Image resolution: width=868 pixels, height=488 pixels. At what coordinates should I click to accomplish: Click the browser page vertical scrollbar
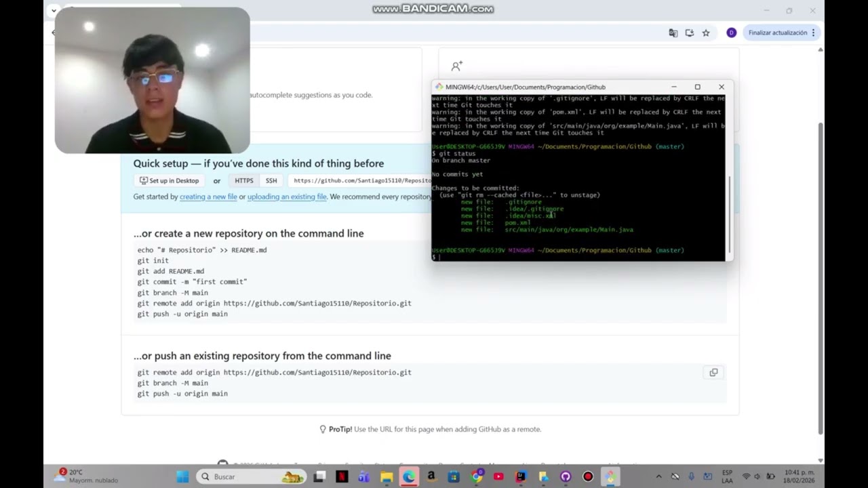(821, 278)
